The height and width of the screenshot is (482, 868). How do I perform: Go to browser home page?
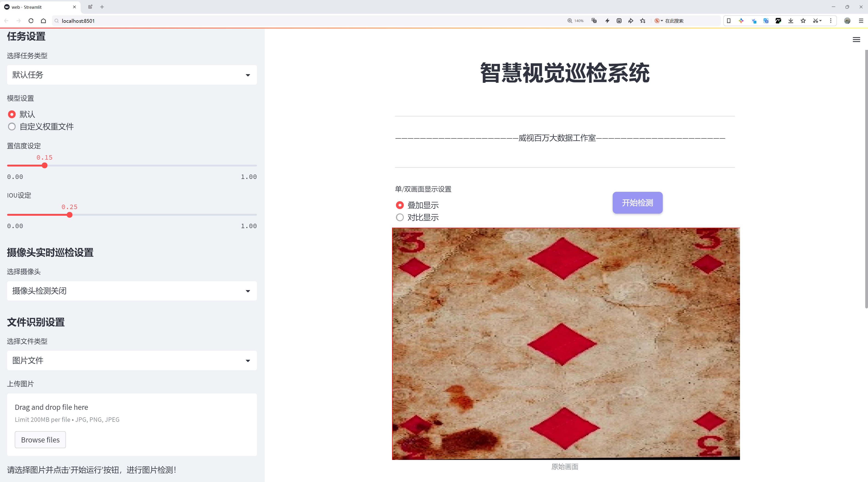coord(43,21)
